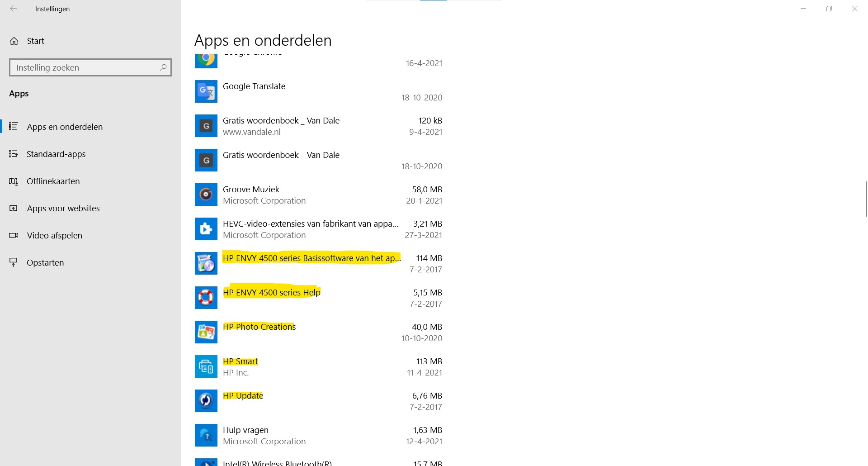Screen dimensions: 868x466
Task: Open Apps en onderdelen in sidebar
Action: pos(90,127)
